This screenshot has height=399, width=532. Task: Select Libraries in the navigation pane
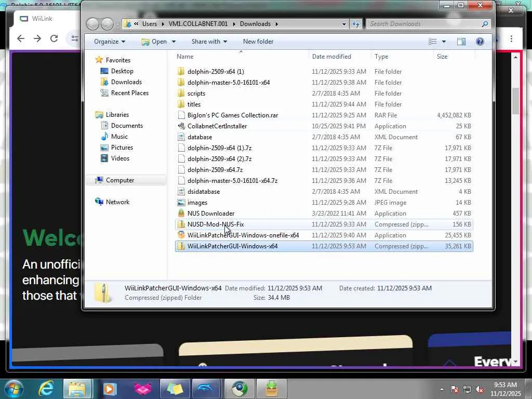pyautogui.click(x=117, y=115)
